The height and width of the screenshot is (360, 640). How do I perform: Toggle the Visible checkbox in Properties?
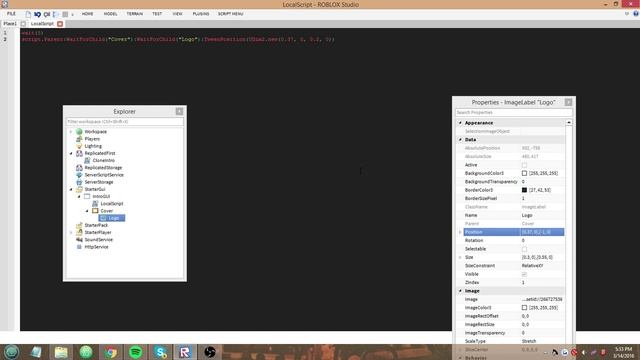tap(524, 274)
